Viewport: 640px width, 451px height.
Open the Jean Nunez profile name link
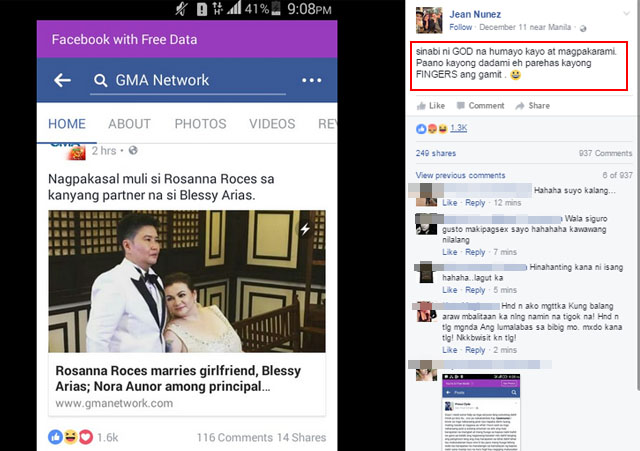(x=475, y=14)
